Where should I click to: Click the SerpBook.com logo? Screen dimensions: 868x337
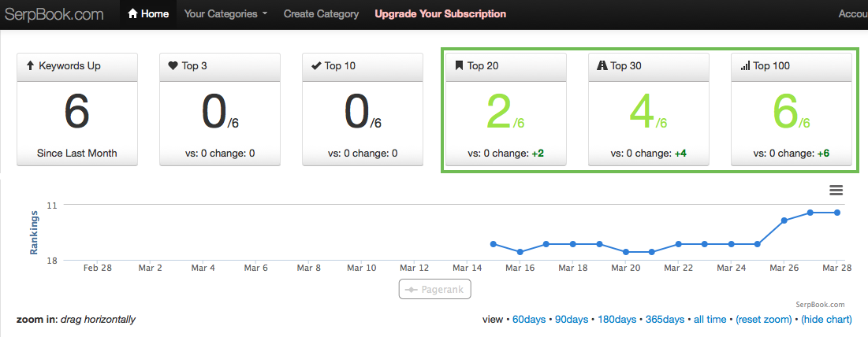(x=54, y=14)
